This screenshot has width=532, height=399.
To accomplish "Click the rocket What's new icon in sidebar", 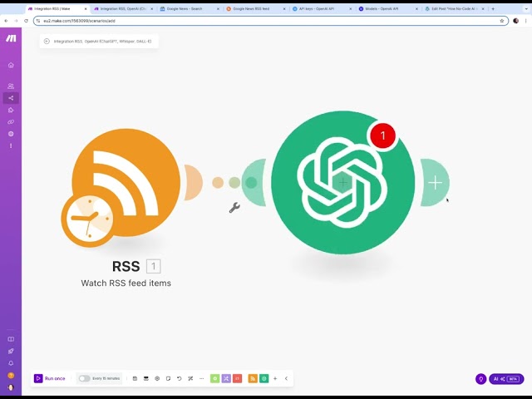I will pos(11,351).
